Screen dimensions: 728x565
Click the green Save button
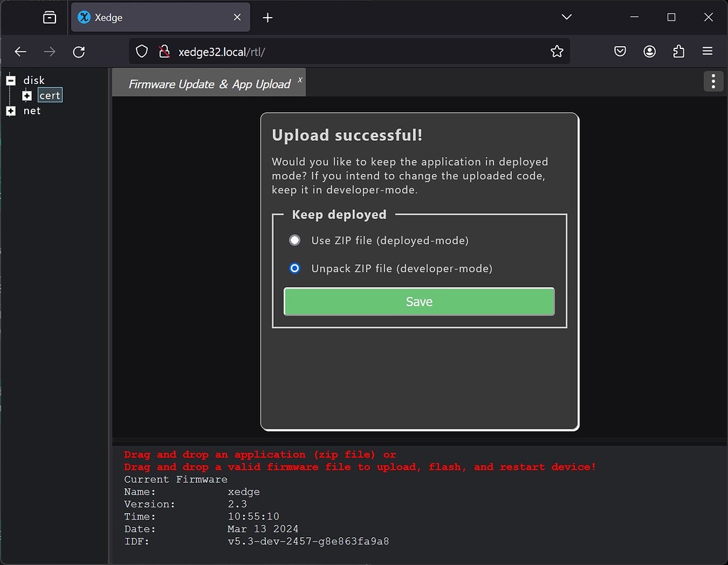(x=419, y=302)
